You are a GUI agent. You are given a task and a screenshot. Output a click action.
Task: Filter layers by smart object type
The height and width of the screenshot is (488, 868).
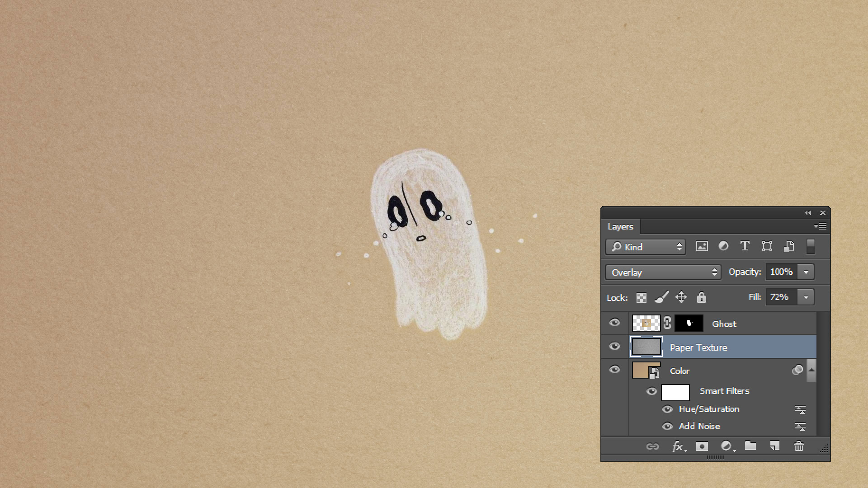point(789,247)
